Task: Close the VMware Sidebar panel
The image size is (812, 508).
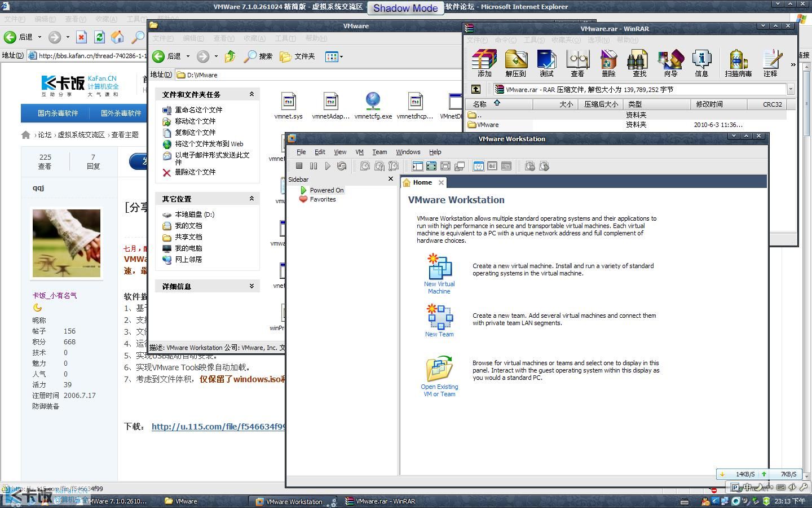Action: pyautogui.click(x=390, y=179)
